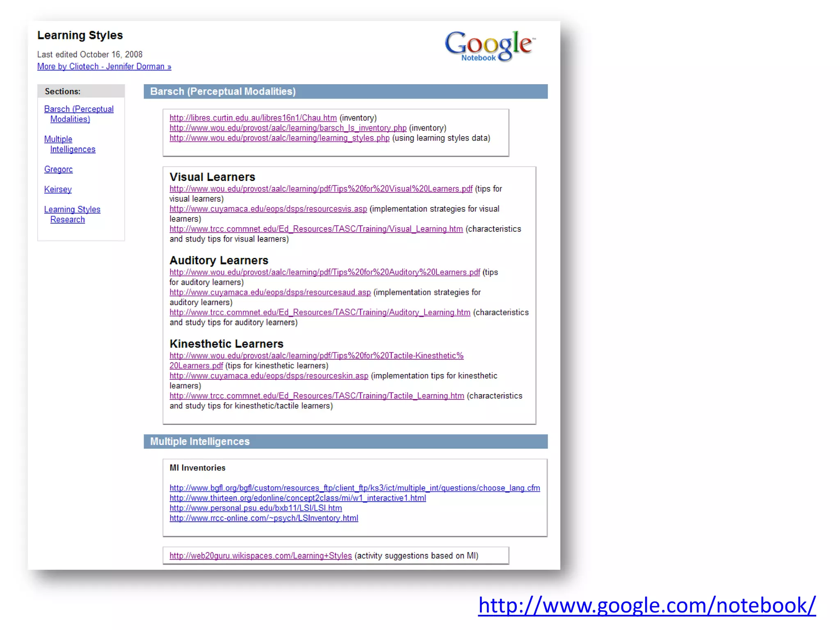Open Tips for Auditory Learners PDF link
Screen dimensions: 840x630
click(324, 272)
